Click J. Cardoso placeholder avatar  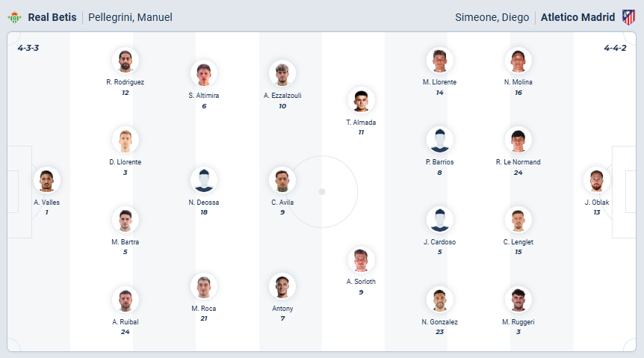[439, 220]
